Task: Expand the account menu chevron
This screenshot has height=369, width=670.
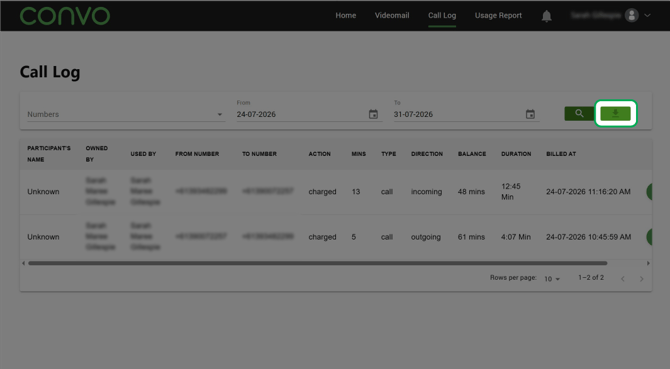Action: 647,15
